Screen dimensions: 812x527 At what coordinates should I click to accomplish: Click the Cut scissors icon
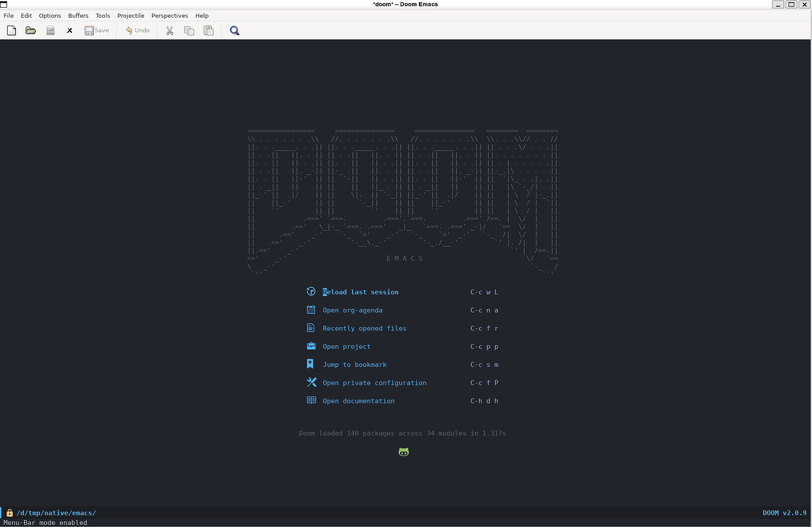tap(169, 31)
